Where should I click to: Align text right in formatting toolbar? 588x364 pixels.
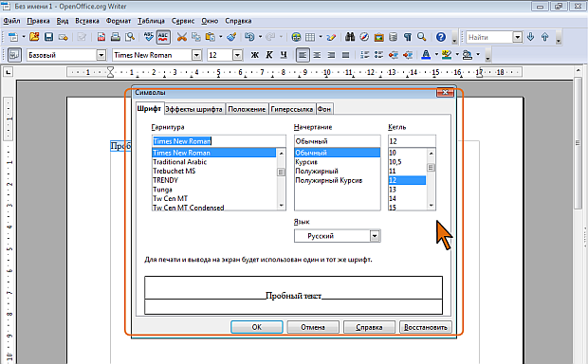(x=331, y=55)
